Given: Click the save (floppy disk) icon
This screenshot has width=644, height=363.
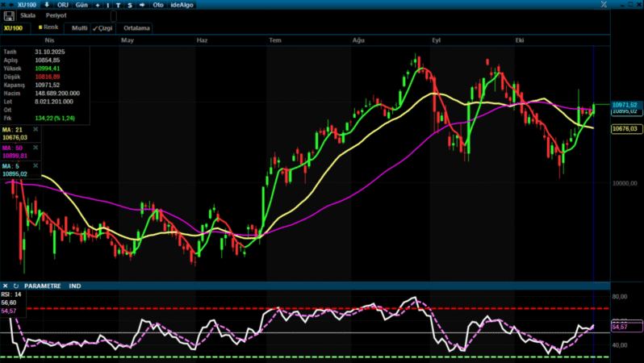Looking at the screenshot, I should coord(9,16).
